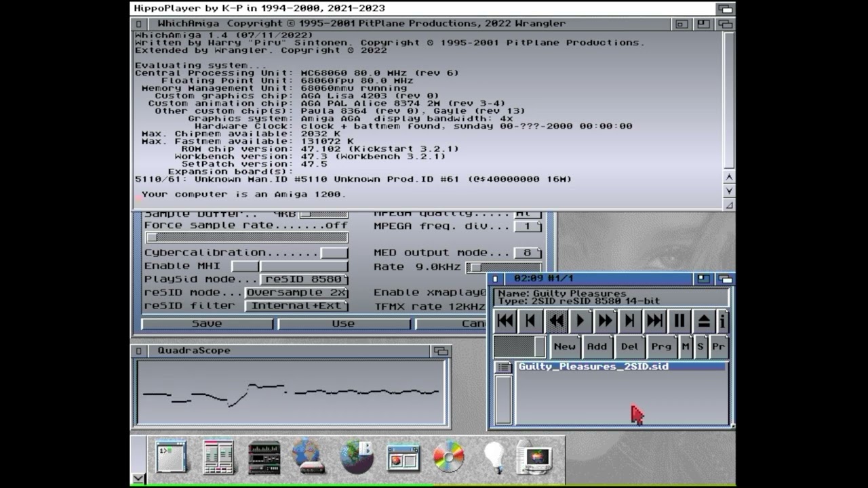The image size is (868, 488).
Task: Open the file manager dock icon
Action: pos(218,457)
